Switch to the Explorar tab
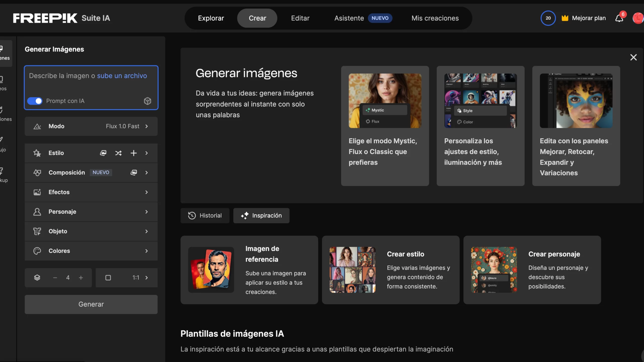 click(x=211, y=18)
